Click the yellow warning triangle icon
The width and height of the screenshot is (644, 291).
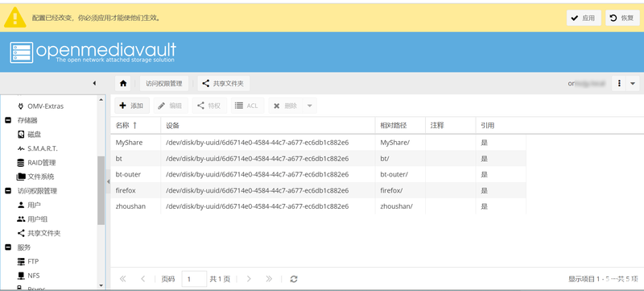[15, 18]
